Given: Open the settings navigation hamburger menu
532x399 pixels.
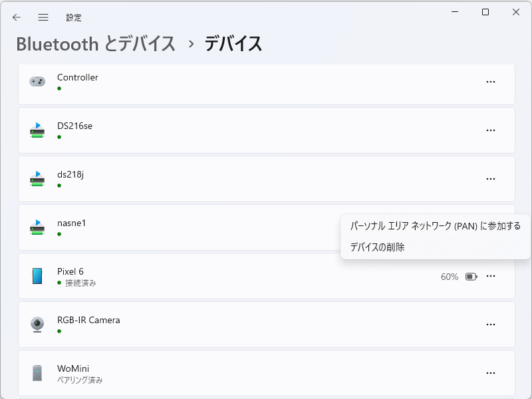Looking at the screenshot, I should click(x=43, y=17).
